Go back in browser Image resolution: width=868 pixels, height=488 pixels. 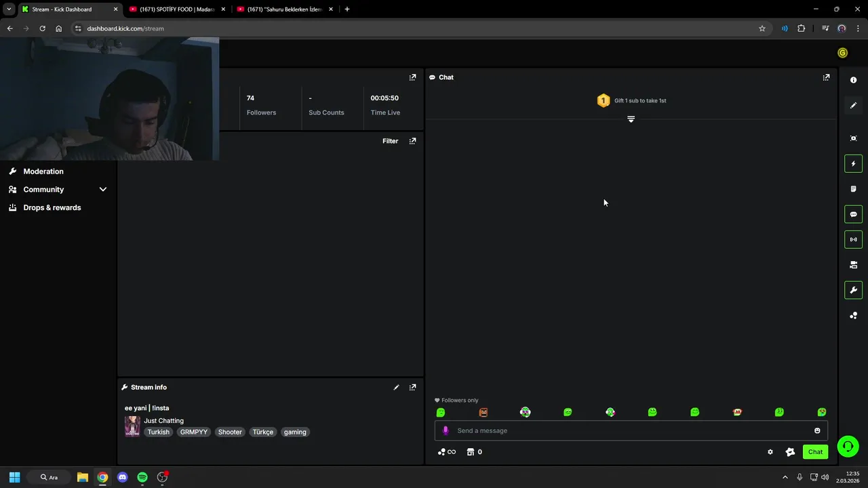click(9, 28)
